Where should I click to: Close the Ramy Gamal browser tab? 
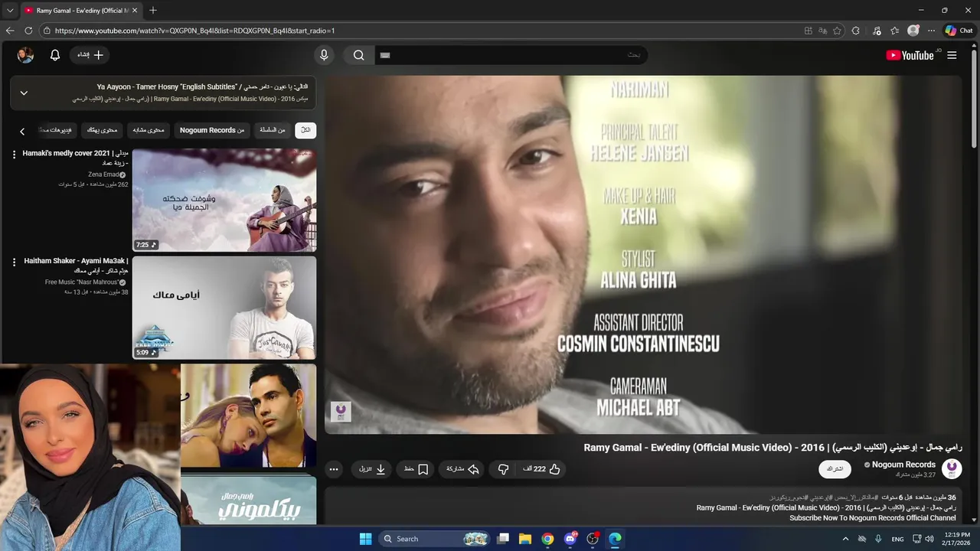135,11
